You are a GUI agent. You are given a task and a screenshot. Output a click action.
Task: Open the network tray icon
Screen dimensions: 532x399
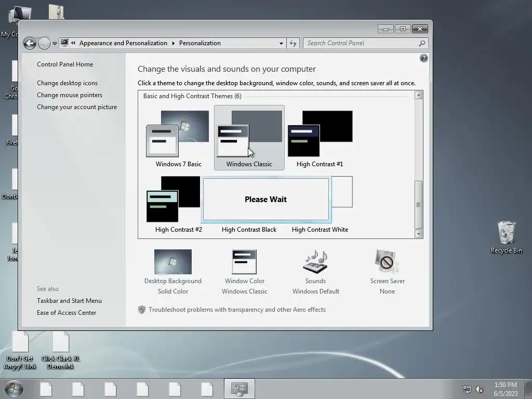pos(467,389)
